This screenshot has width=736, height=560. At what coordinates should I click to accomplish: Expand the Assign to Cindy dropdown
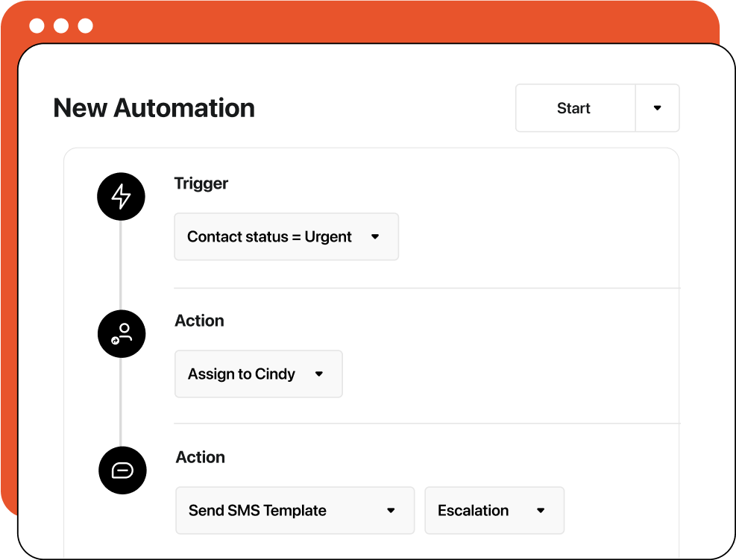(259, 374)
